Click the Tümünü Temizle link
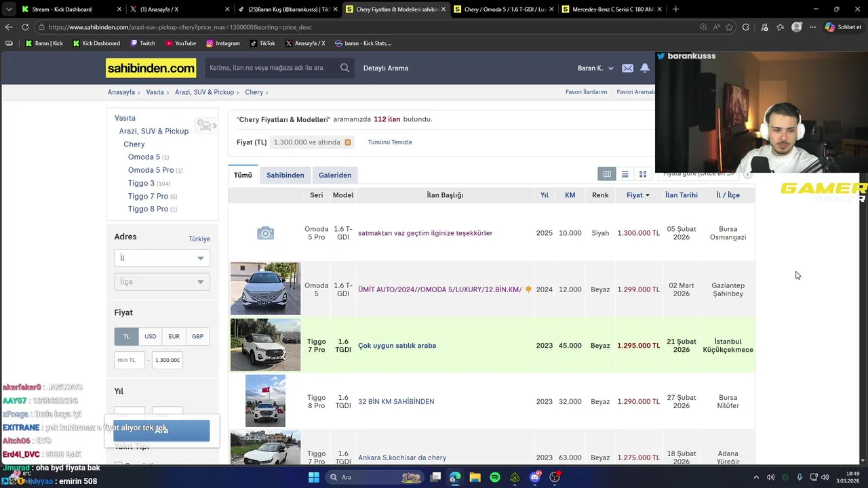Screen dimensions: 868x488 pyautogui.click(x=390, y=142)
